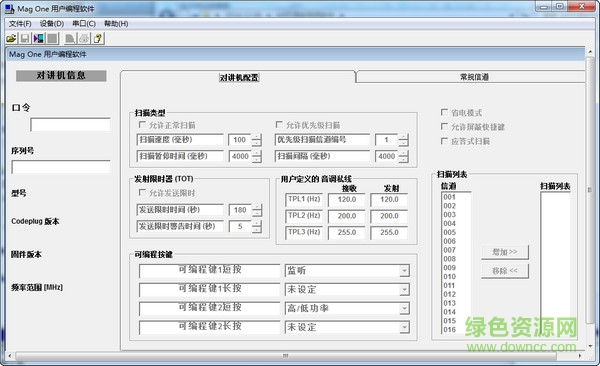Click the 增加 >> button
The height and width of the screenshot is (366, 600).
pos(505,252)
